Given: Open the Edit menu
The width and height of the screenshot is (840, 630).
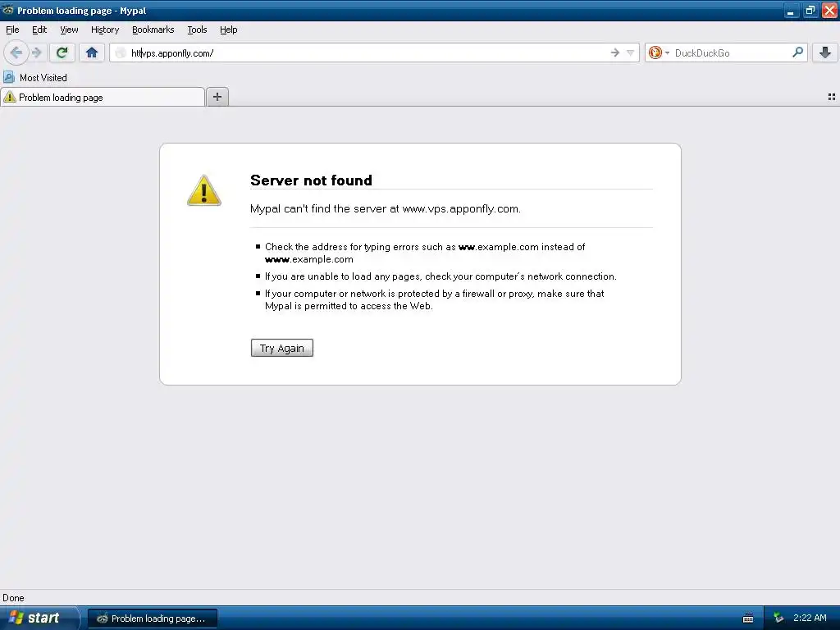Looking at the screenshot, I should coord(39,30).
